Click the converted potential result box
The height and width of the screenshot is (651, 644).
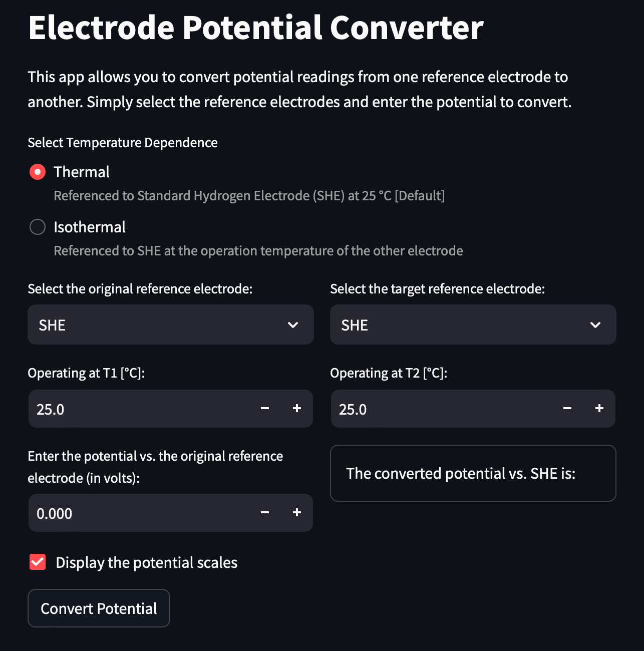(x=473, y=473)
